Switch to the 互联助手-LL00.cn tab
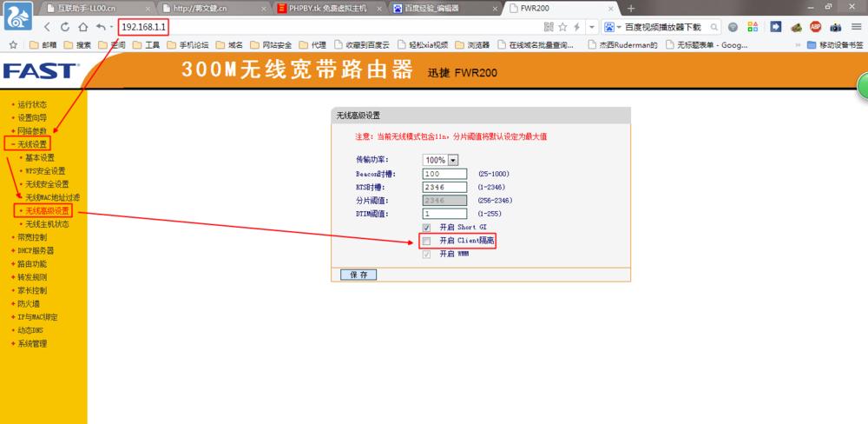Viewport: 868px width, 424px height. tap(99, 9)
